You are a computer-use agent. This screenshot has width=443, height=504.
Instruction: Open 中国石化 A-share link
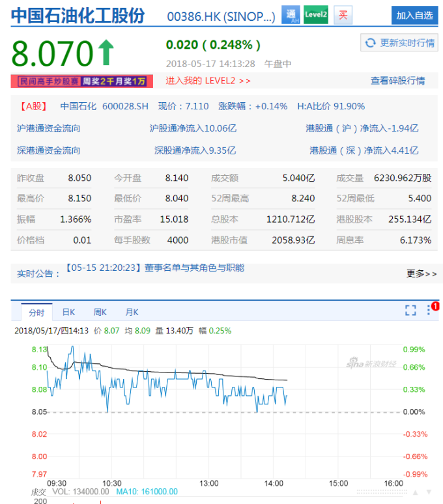pos(78,106)
